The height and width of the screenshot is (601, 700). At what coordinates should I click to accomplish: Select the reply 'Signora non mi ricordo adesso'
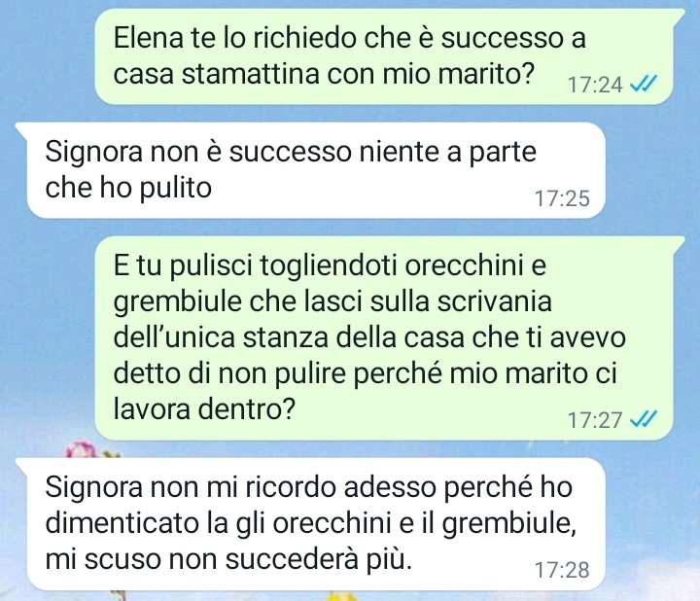pos(311,523)
